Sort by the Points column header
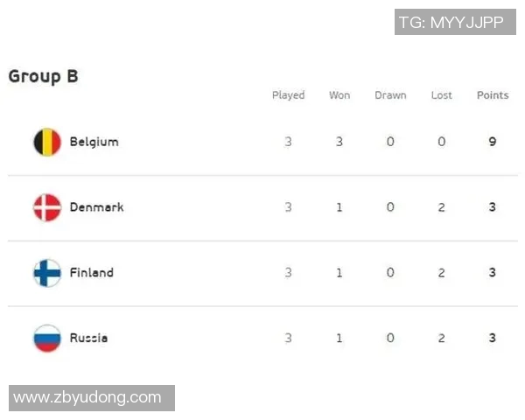 pos(493,95)
